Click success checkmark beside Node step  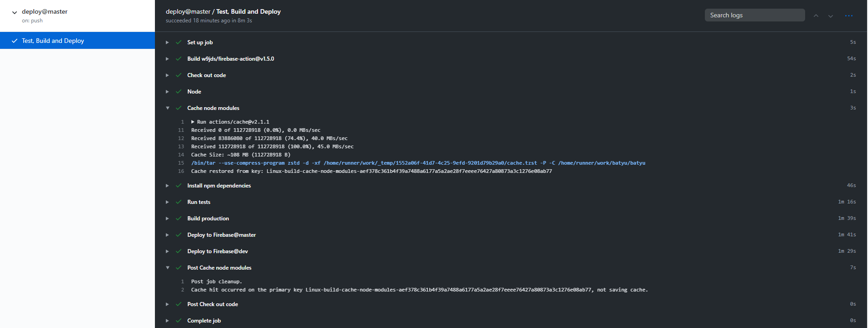pyautogui.click(x=179, y=92)
